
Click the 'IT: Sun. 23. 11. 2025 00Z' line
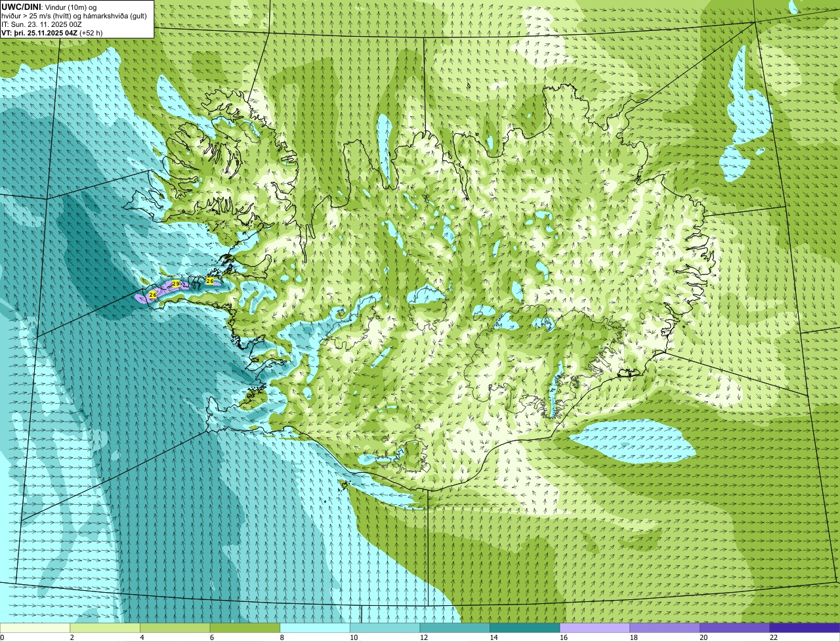[x=42, y=24]
